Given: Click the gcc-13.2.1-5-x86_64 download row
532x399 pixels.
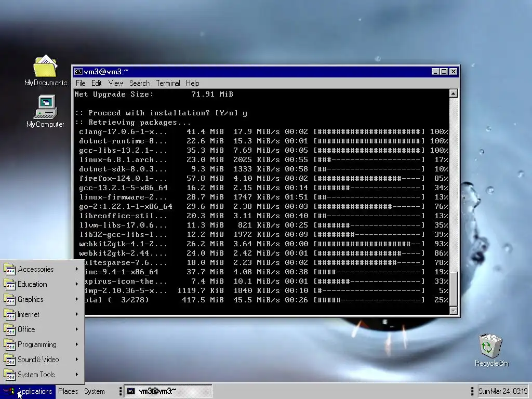Looking at the screenshot, I should (x=263, y=188).
